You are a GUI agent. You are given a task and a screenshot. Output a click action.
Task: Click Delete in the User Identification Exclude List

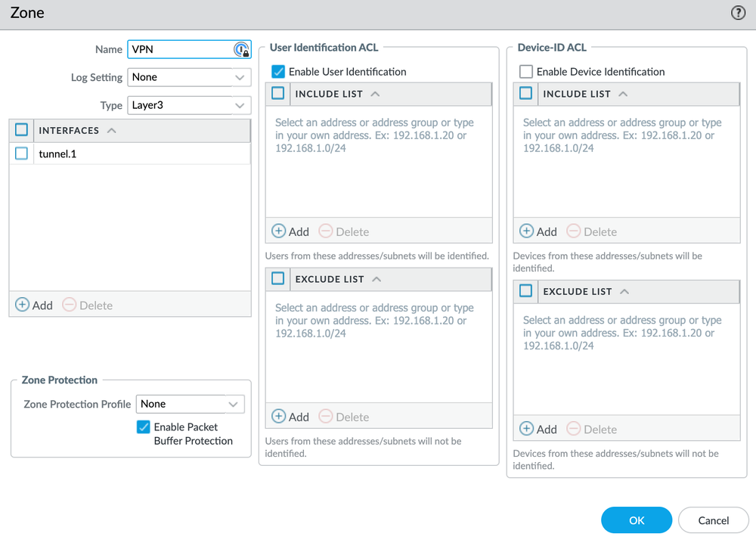344,417
